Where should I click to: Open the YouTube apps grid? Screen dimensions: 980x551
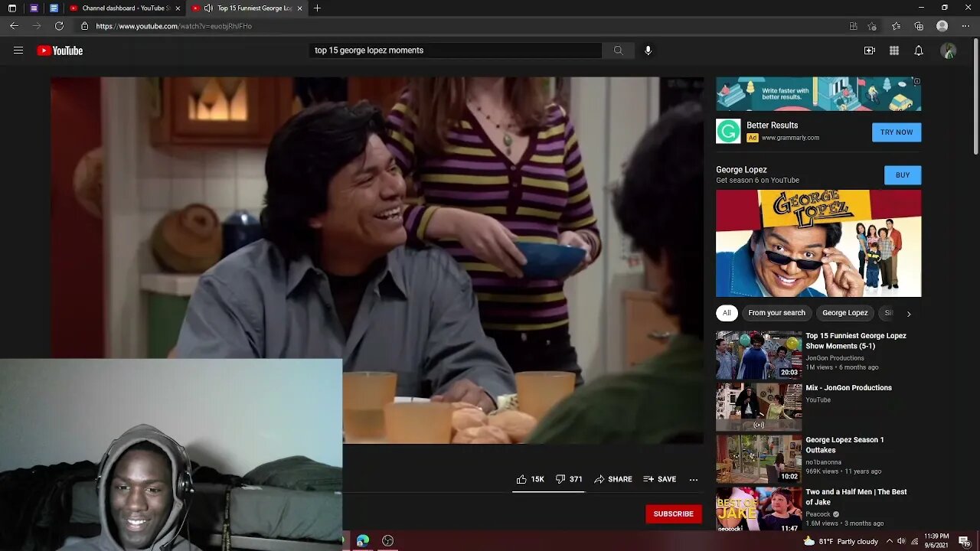(893, 51)
